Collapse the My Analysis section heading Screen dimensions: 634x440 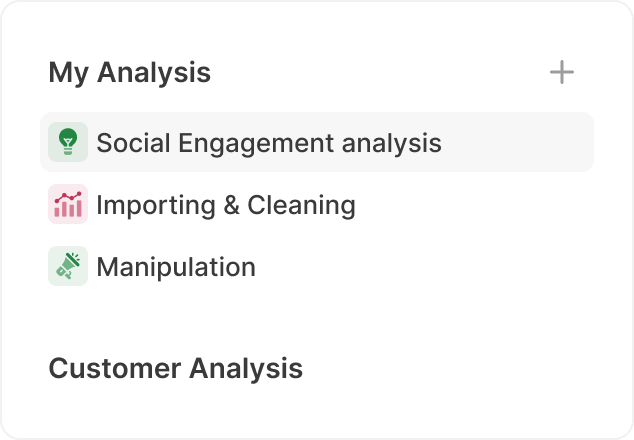point(129,72)
